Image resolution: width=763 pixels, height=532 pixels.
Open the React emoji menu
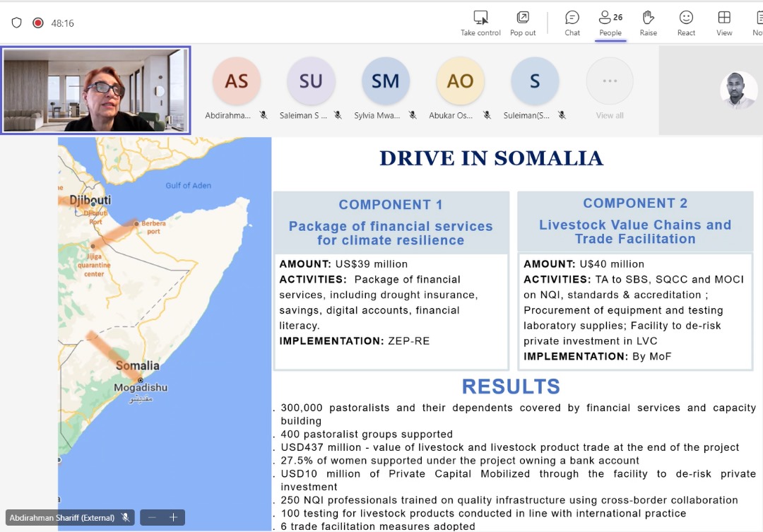(686, 23)
